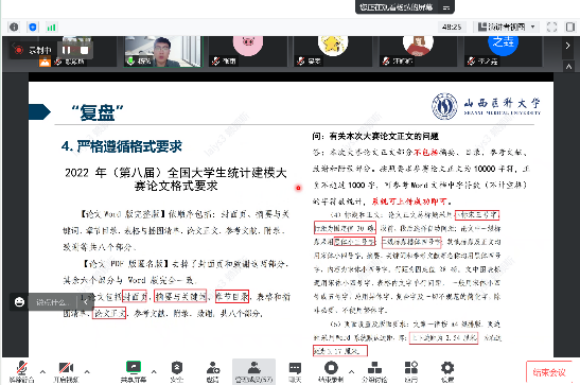The image size is (580, 385).
Task: Click the red end meeting button
Action: [549, 372]
